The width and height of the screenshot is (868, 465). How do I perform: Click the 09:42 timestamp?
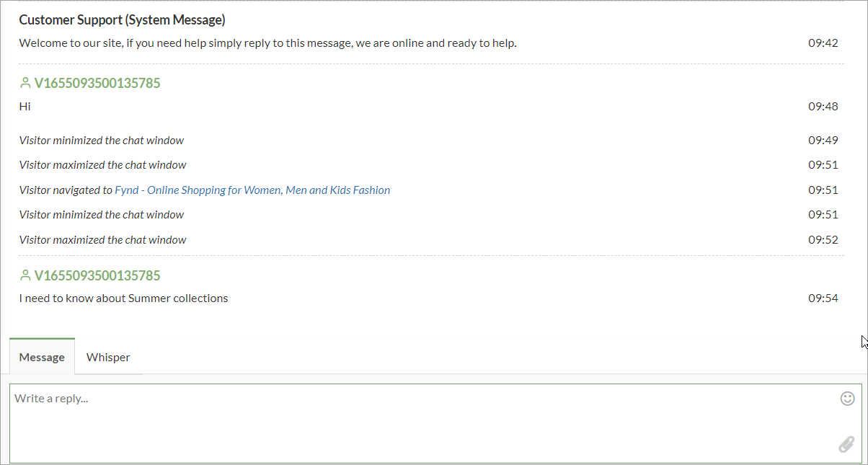[x=823, y=43]
